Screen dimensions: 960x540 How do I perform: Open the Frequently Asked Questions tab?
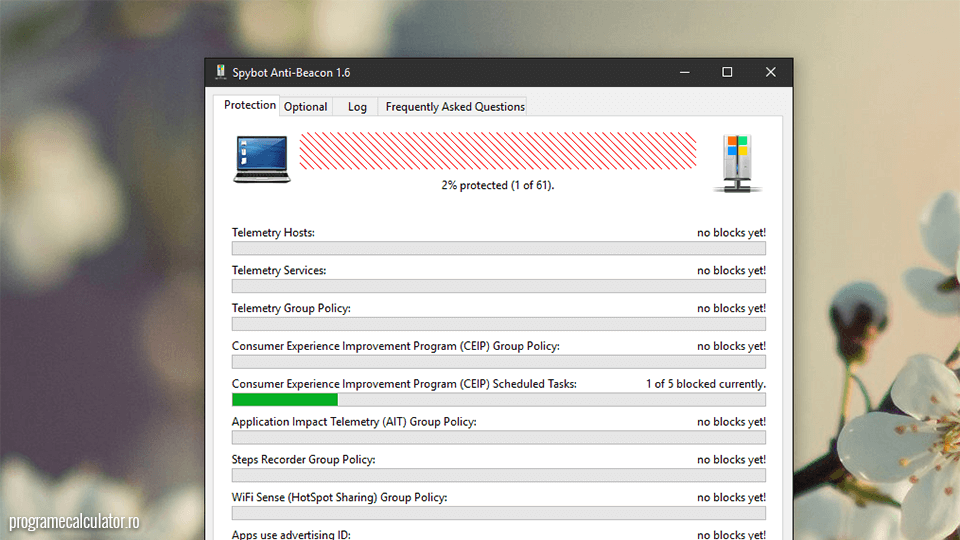click(x=455, y=107)
